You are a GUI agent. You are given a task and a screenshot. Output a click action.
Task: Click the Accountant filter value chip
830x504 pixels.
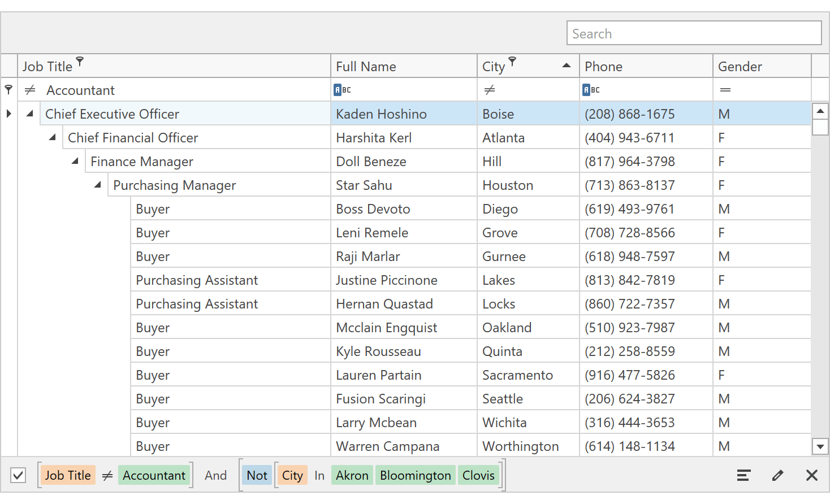click(x=154, y=475)
